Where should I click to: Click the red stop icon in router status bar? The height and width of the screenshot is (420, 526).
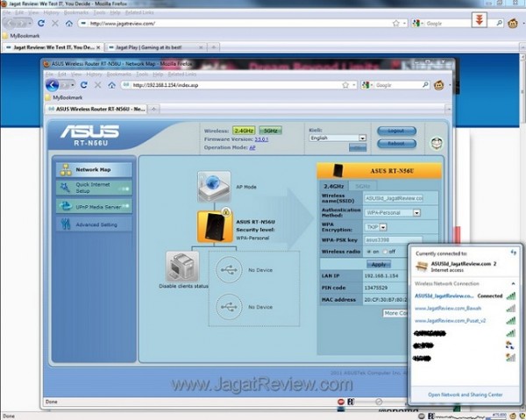pyautogui.click(x=341, y=402)
